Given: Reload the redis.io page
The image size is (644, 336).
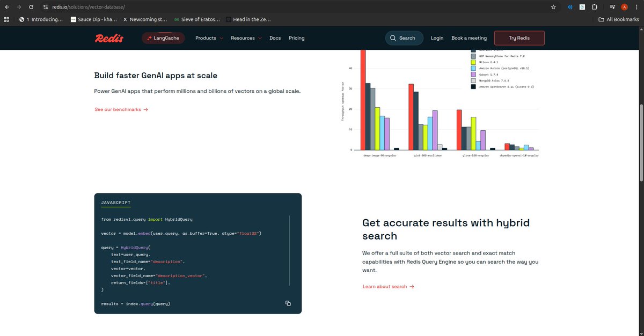Looking at the screenshot, I should coord(32,7).
